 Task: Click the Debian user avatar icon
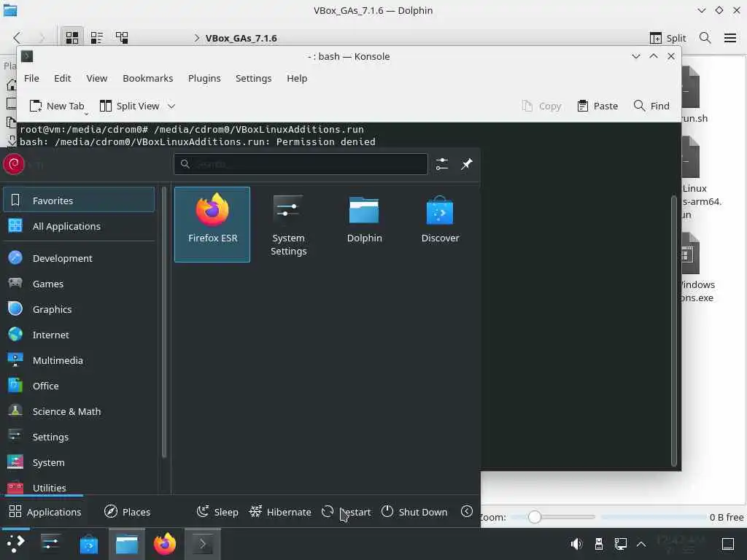pyautogui.click(x=14, y=164)
